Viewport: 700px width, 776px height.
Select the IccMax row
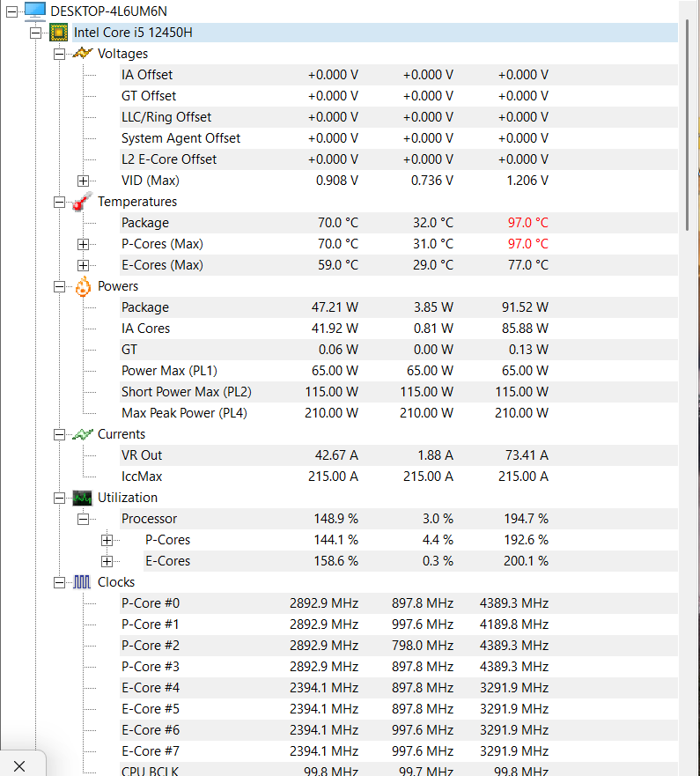(398, 477)
